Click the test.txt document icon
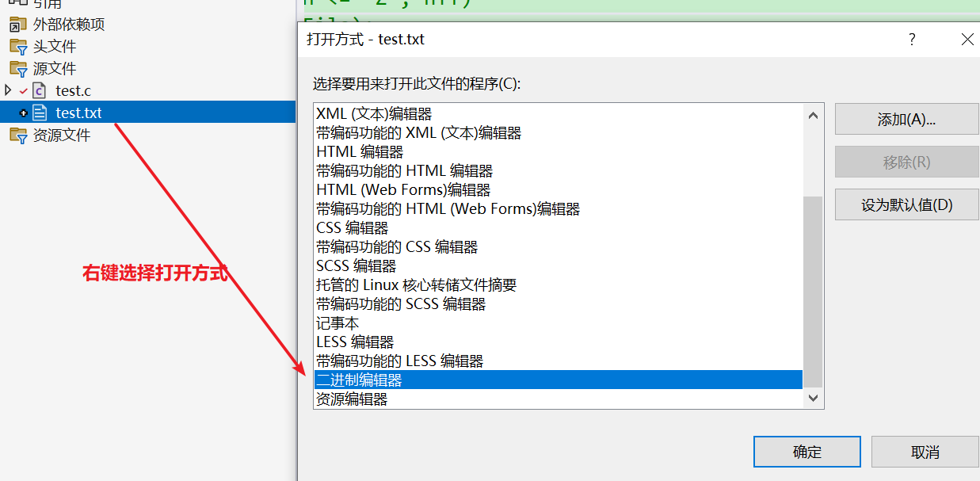The height and width of the screenshot is (481, 980). [x=40, y=113]
